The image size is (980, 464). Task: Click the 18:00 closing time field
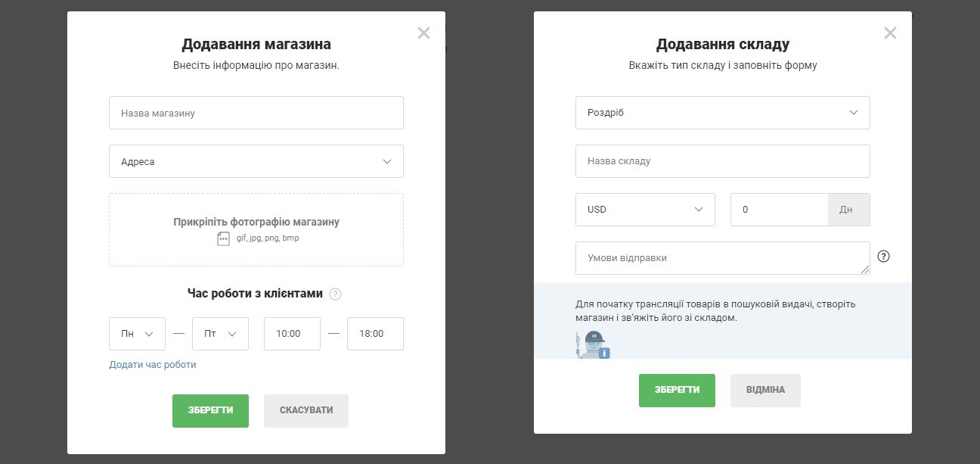click(x=375, y=334)
